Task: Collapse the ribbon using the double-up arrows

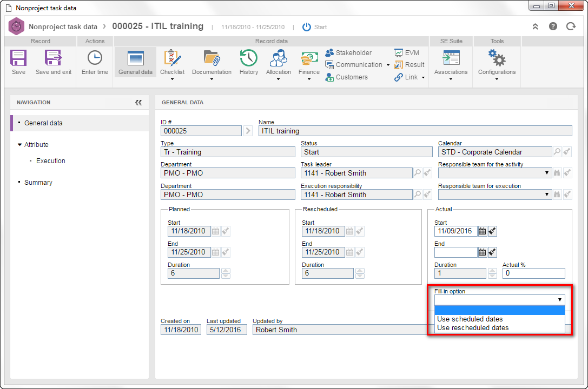Action: (x=535, y=26)
